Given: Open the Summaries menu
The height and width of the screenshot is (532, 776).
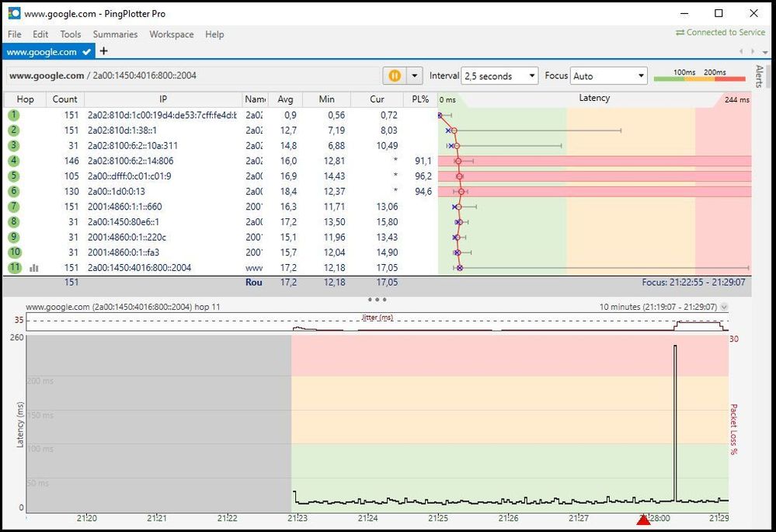Looking at the screenshot, I should tap(115, 34).
